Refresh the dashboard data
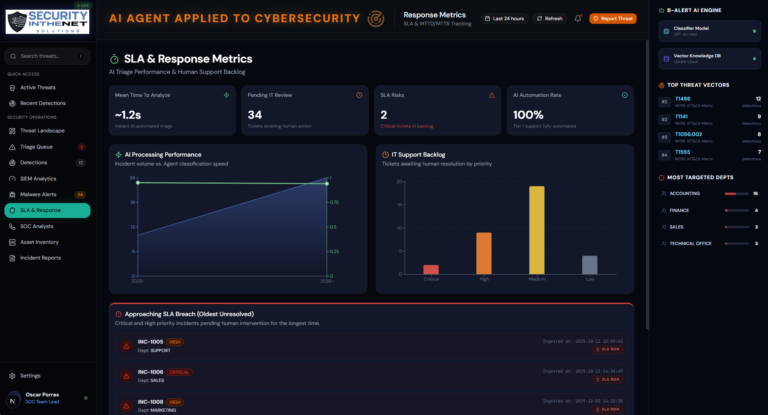The height and width of the screenshot is (415, 768). pos(550,19)
